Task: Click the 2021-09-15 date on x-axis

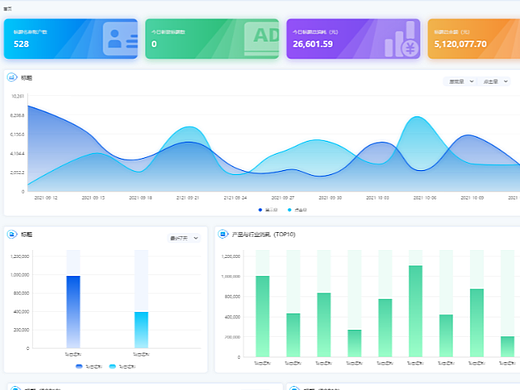Action: (93, 198)
